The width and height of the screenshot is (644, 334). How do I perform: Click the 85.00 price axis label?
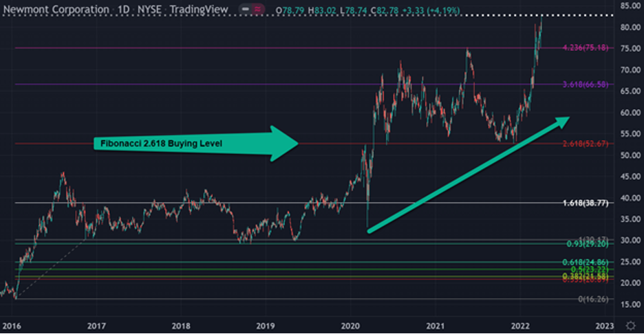(630, 5)
